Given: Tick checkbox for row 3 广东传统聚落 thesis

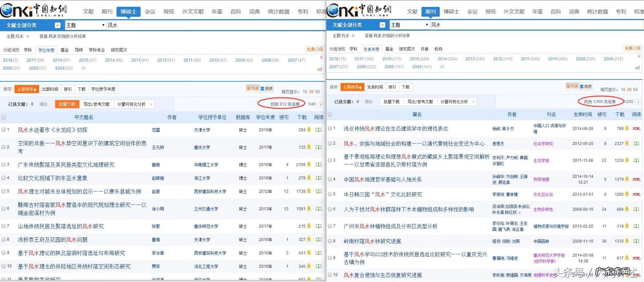Looking at the screenshot, I should point(4,164).
